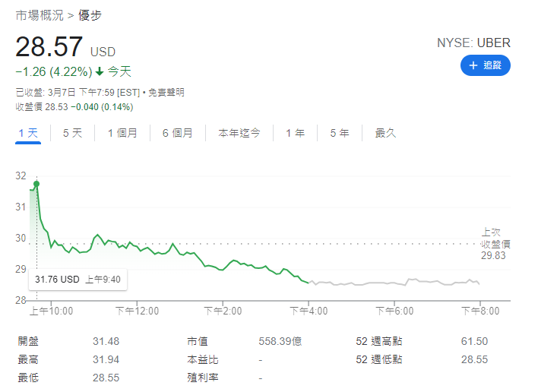Click the 上次收盤價 29.83 label
Viewport: 538px width, 392px height.
[495, 244]
